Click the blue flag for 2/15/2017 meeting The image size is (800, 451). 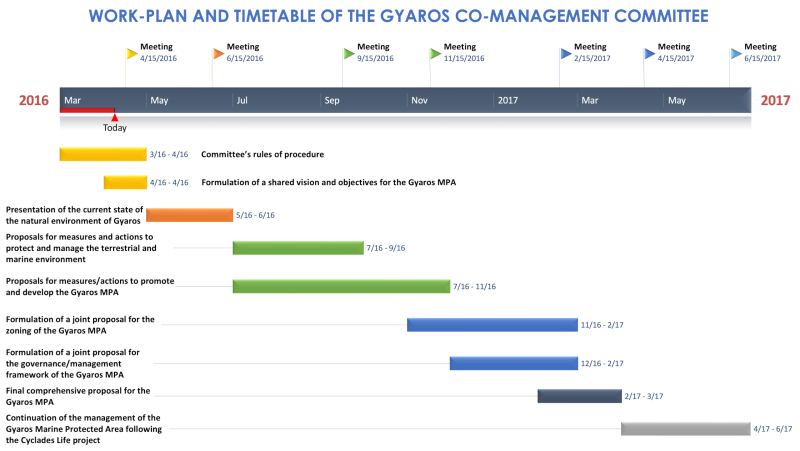coord(566,54)
